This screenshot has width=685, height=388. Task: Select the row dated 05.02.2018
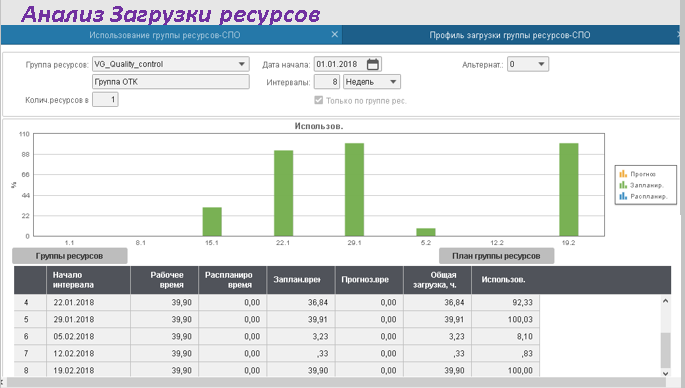point(277,336)
